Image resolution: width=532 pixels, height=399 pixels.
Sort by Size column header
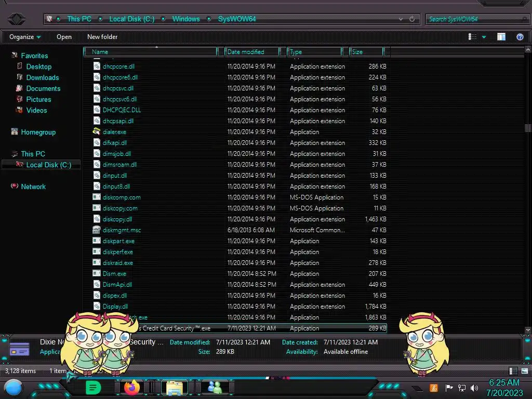pos(367,51)
